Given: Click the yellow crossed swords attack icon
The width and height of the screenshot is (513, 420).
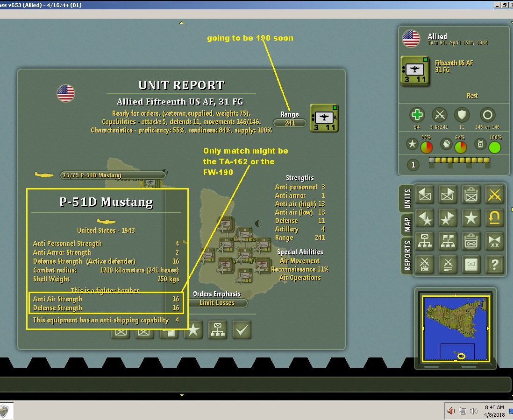Looking at the screenshot, I should (494, 195).
